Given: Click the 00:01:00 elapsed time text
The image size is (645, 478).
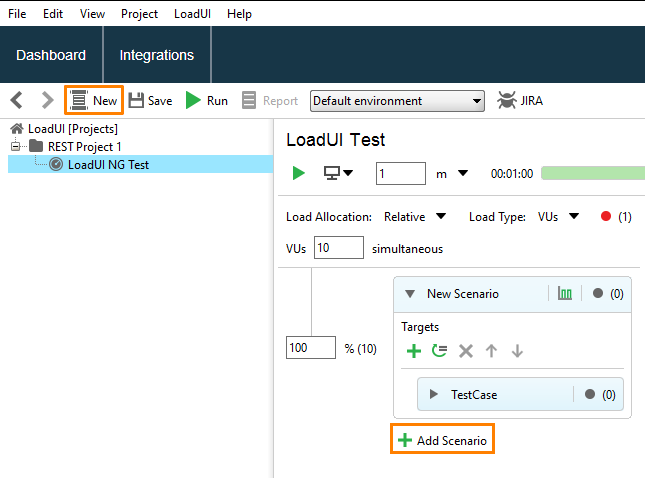Looking at the screenshot, I should 512,174.
